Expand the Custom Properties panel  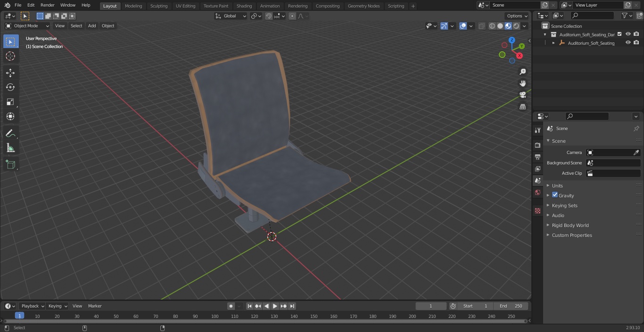571,235
